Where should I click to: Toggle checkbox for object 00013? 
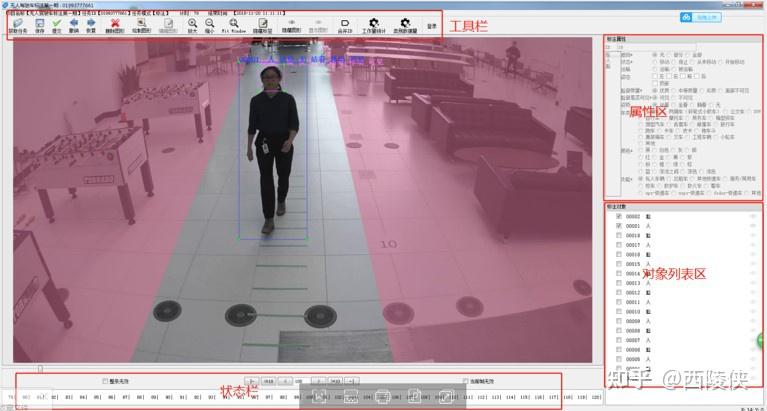(619, 283)
